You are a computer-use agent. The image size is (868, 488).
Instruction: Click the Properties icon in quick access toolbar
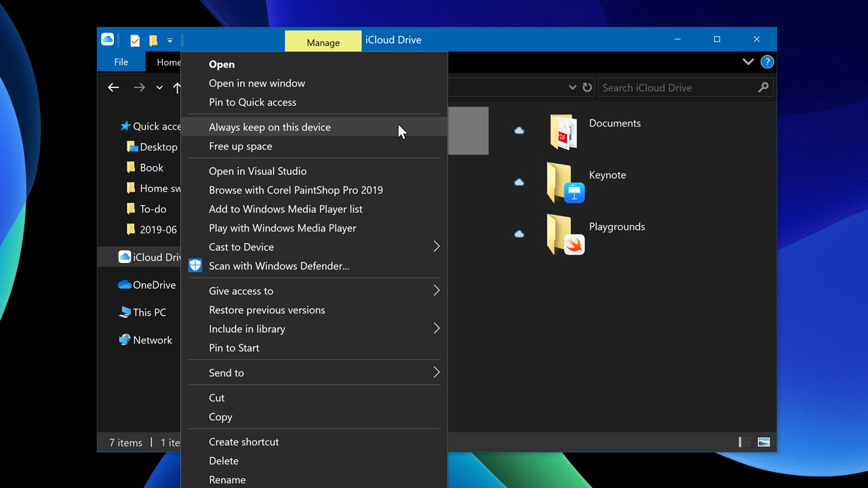pos(135,41)
